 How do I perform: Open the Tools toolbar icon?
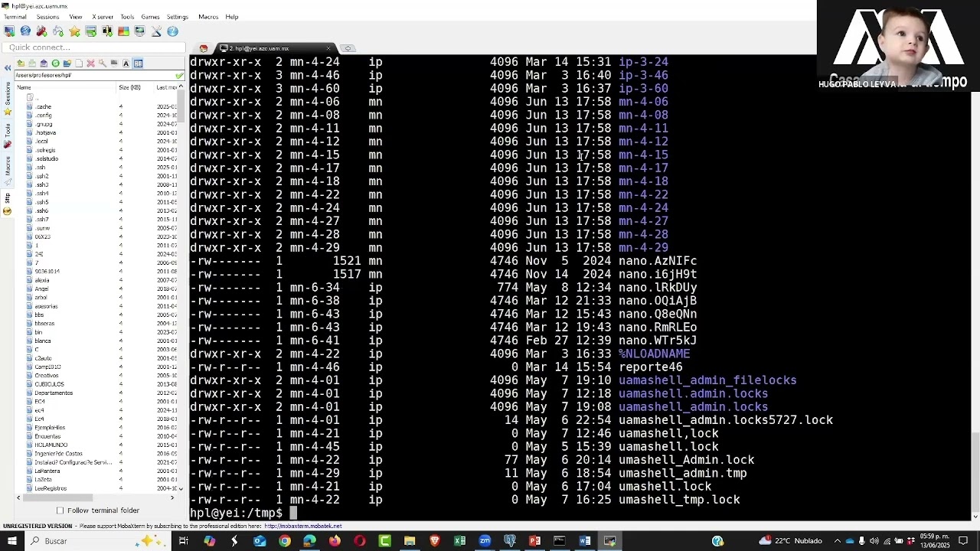41,31
